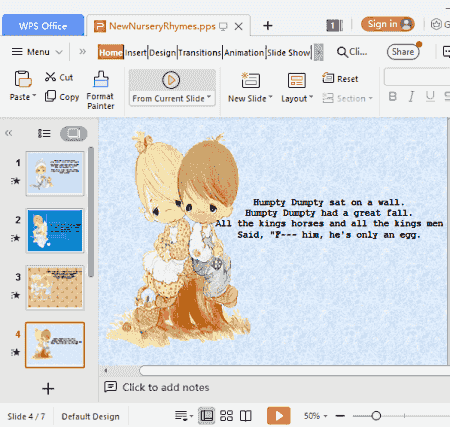Click animation star icon under slide 2
The image size is (450, 427).
click(16, 238)
